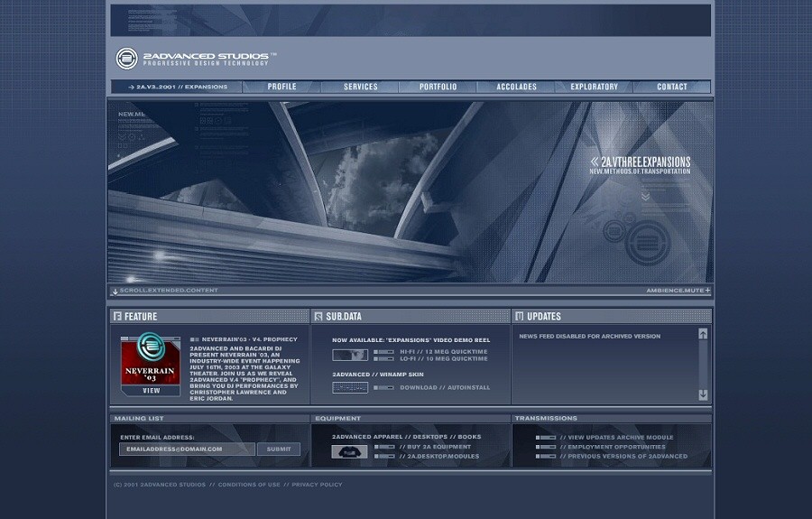Open Previous Versions of 2Advanced link
The width and height of the screenshot is (812, 519).
623,457
